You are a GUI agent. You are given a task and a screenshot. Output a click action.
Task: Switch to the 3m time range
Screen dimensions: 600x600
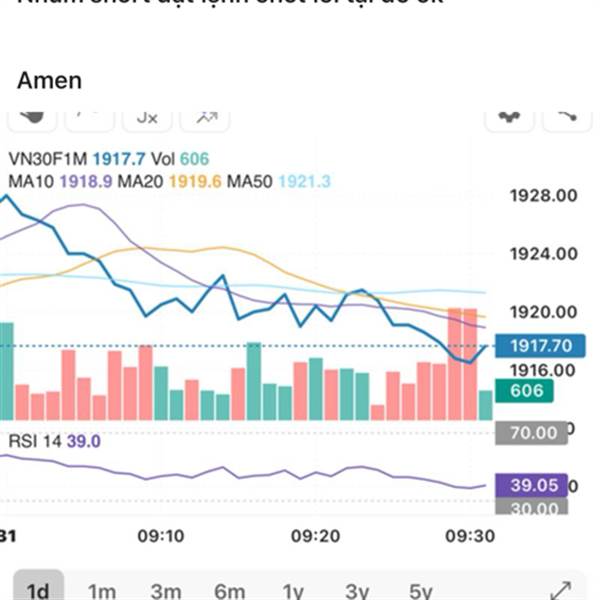click(x=166, y=591)
